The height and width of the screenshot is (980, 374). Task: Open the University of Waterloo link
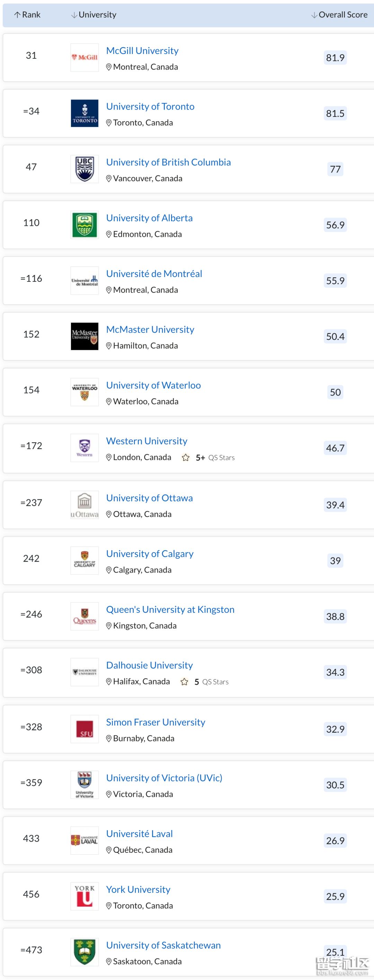pyautogui.click(x=153, y=385)
